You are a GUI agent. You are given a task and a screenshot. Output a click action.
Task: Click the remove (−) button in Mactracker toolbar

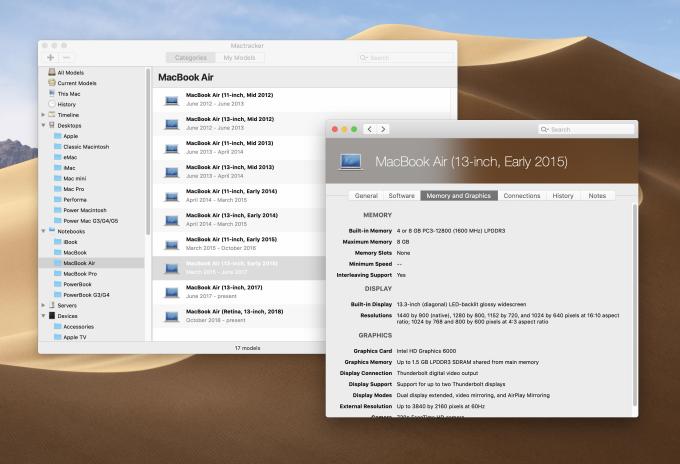coord(66,58)
